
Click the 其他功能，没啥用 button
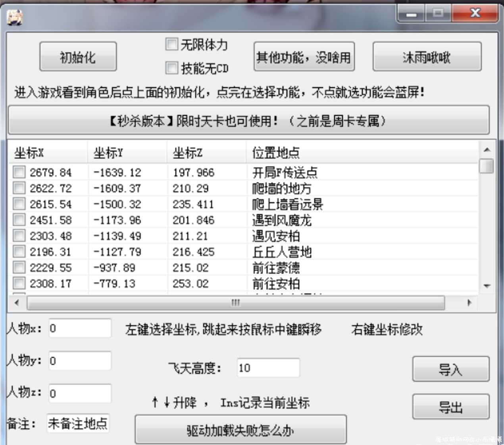[304, 57]
